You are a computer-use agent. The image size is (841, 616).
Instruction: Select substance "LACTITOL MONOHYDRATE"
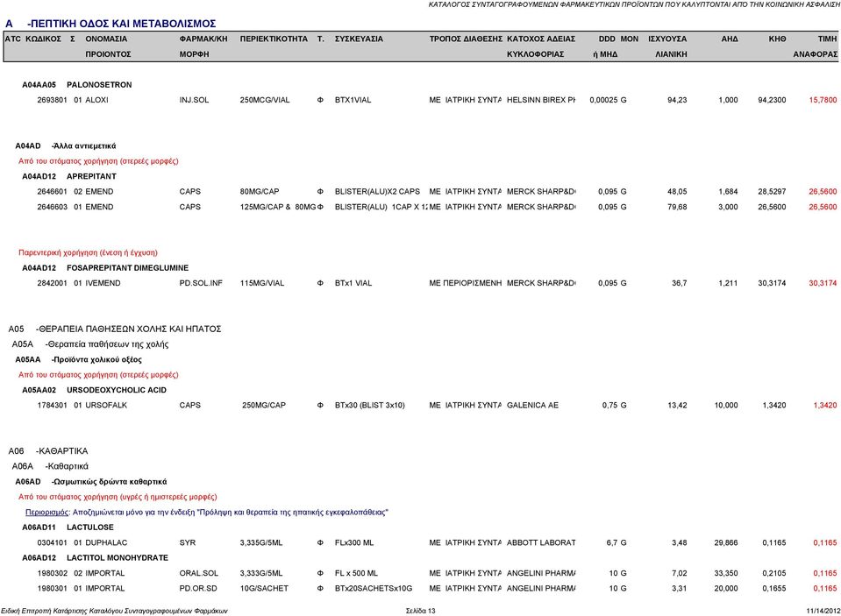pos(118,558)
